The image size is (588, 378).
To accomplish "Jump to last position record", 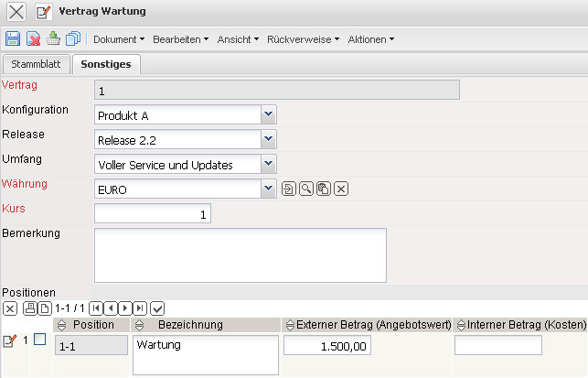I will click(x=140, y=308).
